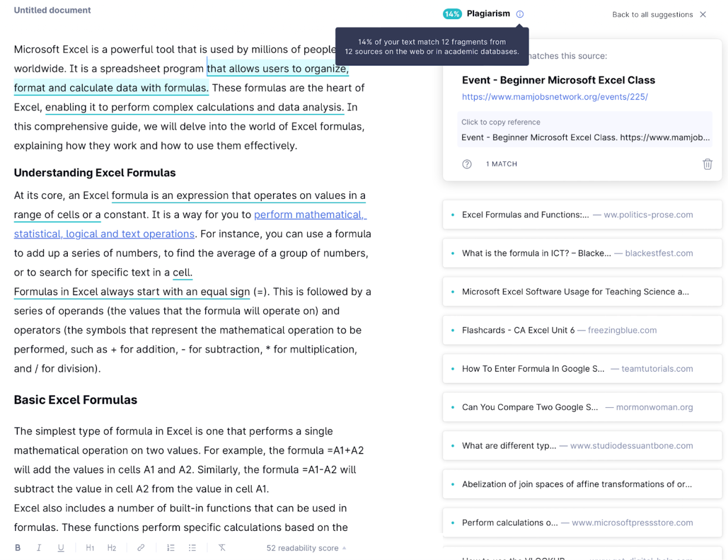Create a bulleted list
This screenshot has width=728, height=560.
click(192, 548)
